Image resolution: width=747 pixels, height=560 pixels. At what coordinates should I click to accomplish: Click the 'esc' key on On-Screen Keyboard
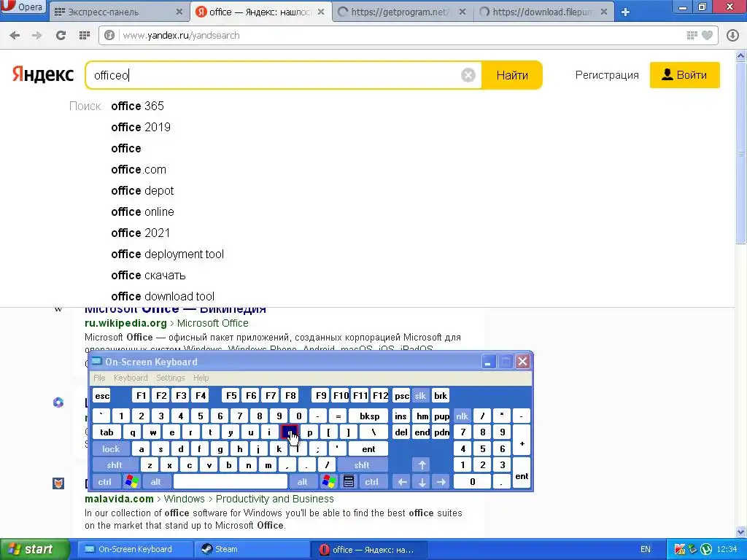(102, 396)
